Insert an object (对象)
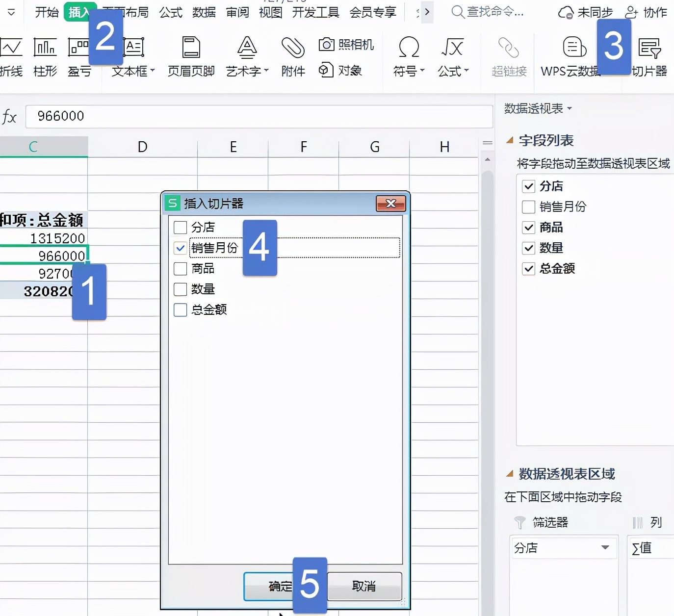Image resolution: width=674 pixels, height=616 pixels. pyautogui.click(x=340, y=70)
